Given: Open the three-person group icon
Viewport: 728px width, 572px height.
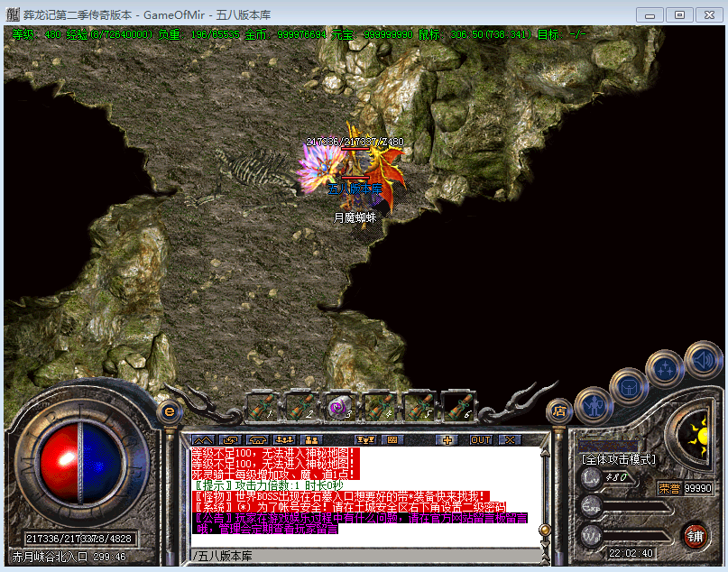Looking at the screenshot, I should tap(284, 439).
